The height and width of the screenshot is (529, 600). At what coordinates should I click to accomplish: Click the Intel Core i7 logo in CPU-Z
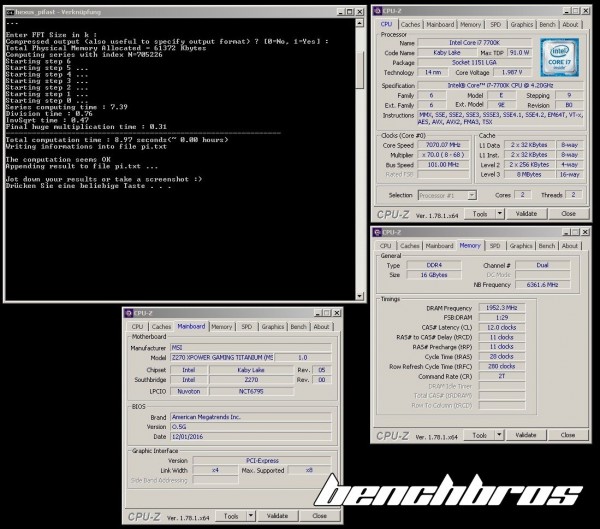pos(559,57)
